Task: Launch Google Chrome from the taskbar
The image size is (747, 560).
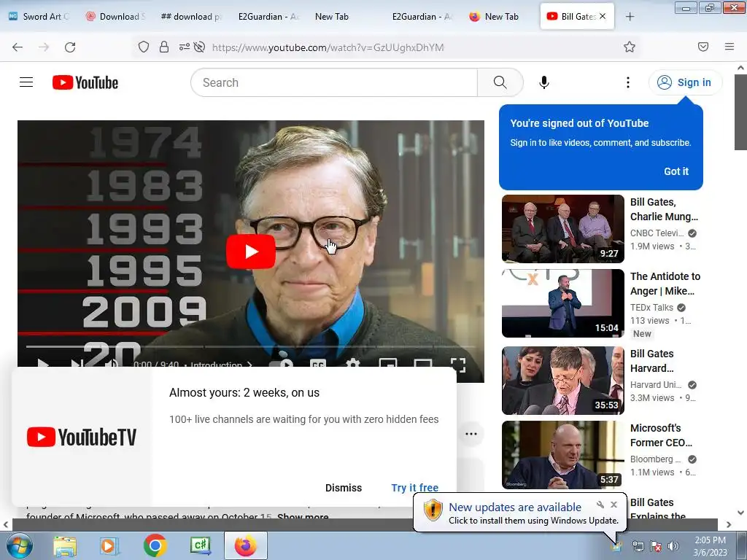Action: (x=155, y=545)
